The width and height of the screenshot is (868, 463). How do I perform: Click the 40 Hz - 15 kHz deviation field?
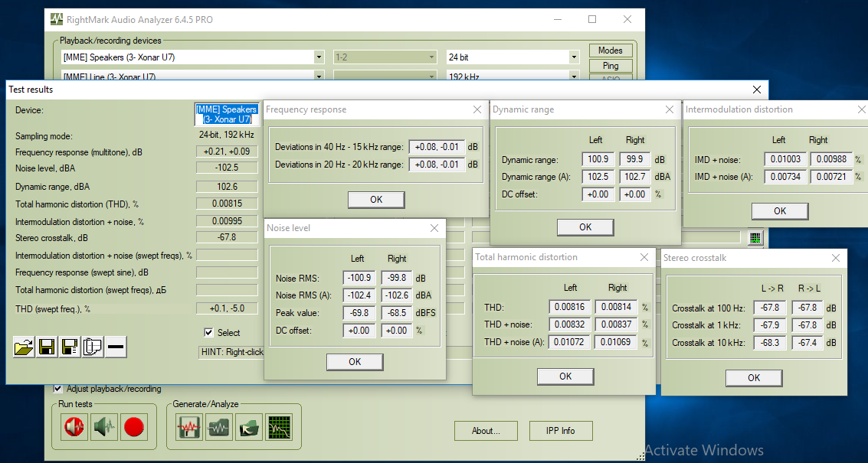coord(437,147)
